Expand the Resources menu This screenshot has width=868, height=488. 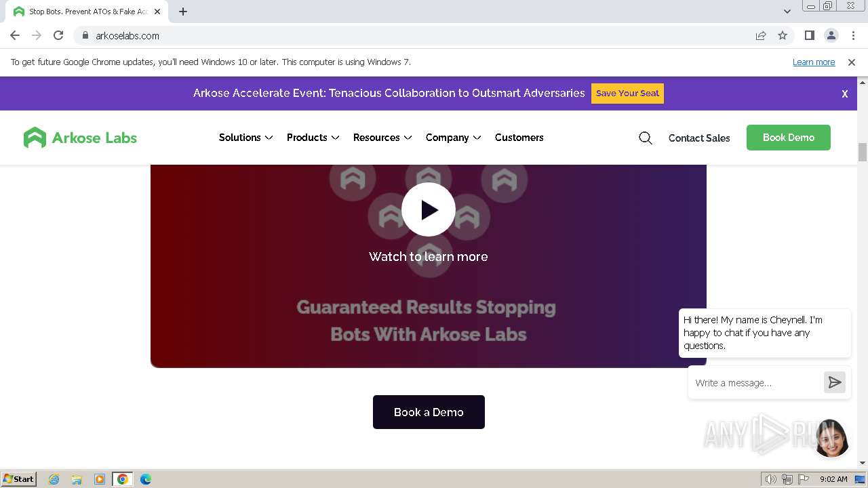382,138
